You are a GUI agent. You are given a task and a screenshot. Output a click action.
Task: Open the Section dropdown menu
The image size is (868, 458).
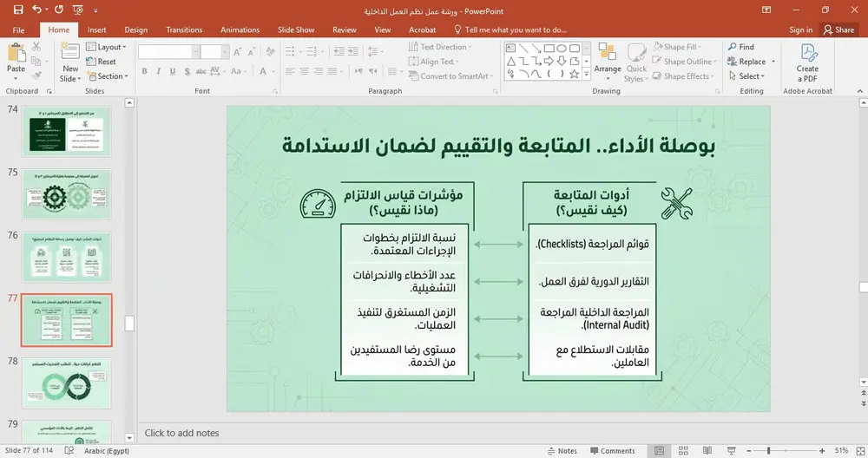[108, 76]
